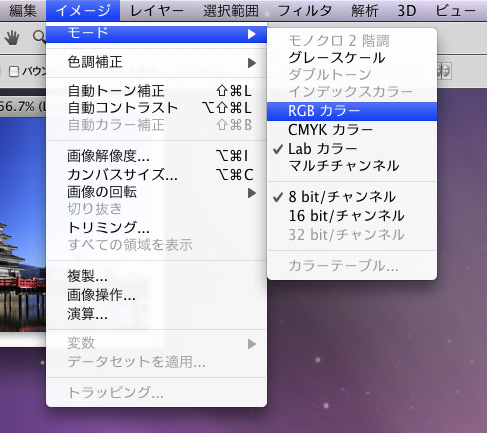The image size is (487, 433).
Task: Select the Hand tool icon
Action: pos(12,37)
